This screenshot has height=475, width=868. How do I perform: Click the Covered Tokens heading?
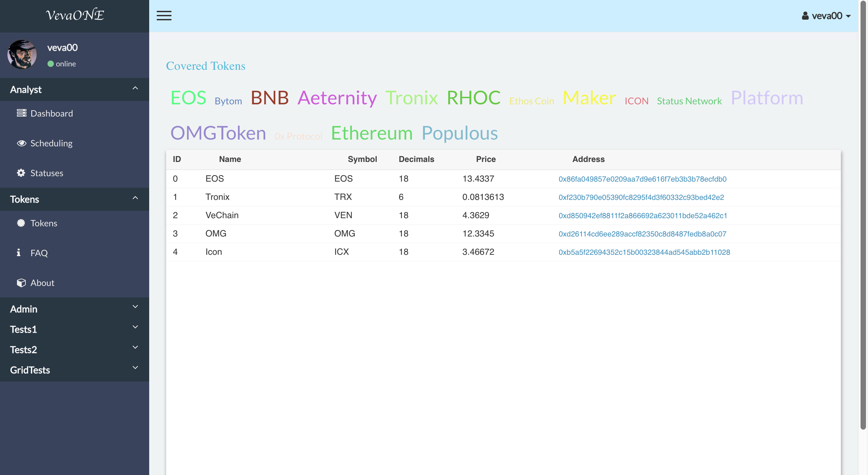(x=205, y=66)
